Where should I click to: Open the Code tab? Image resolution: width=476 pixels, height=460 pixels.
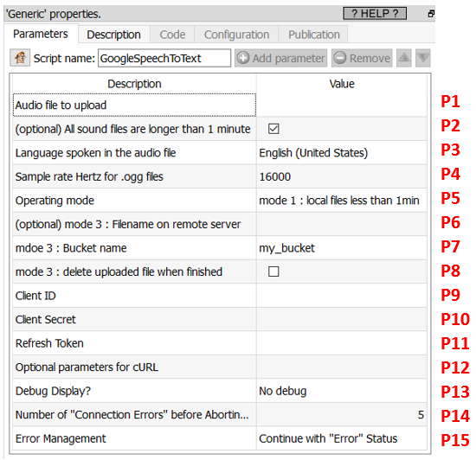point(172,35)
